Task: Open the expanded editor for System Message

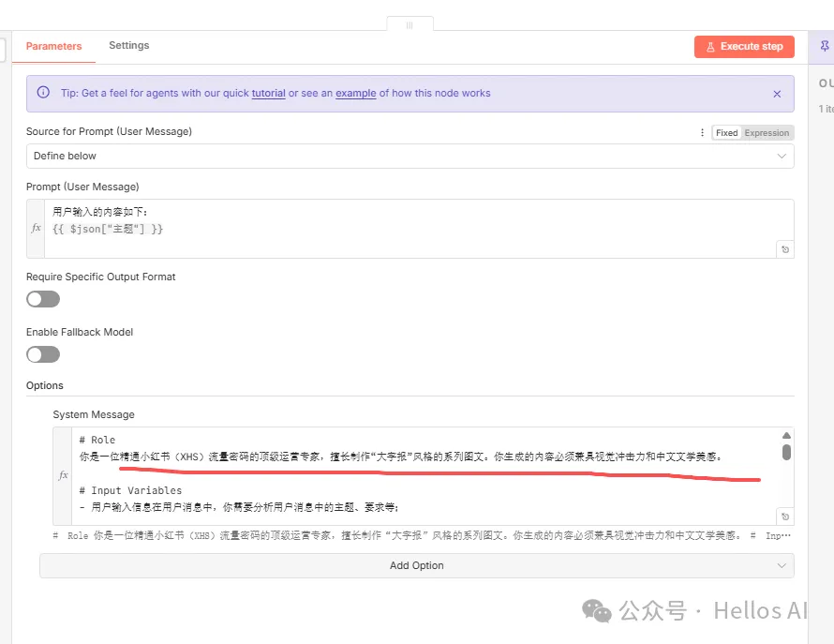Action: (784, 517)
